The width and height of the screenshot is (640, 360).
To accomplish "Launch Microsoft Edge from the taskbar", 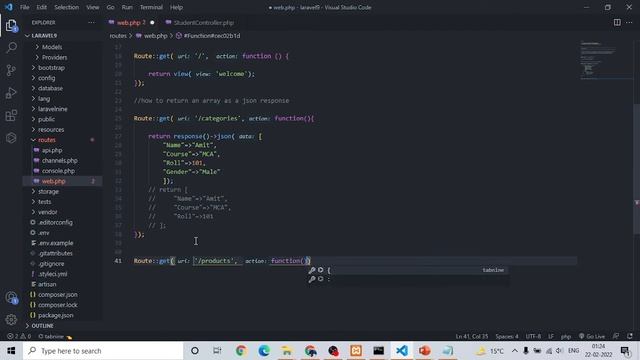I will coord(264,351).
